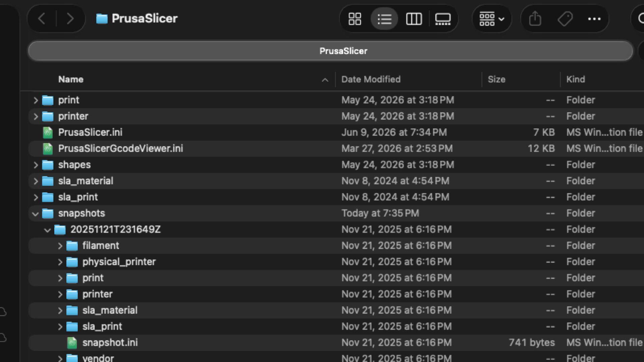Screen dimensions: 644x362
Task: Sort by Name column
Action: click(x=71, y=79)
